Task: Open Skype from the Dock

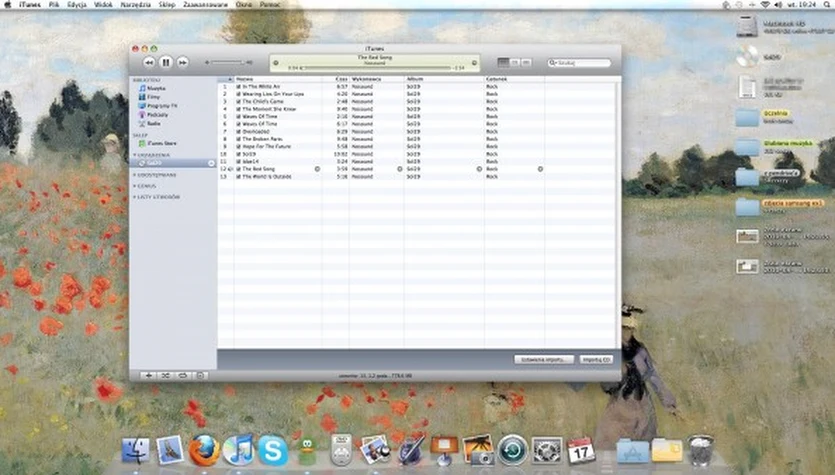Action: (x=272, y=450)
